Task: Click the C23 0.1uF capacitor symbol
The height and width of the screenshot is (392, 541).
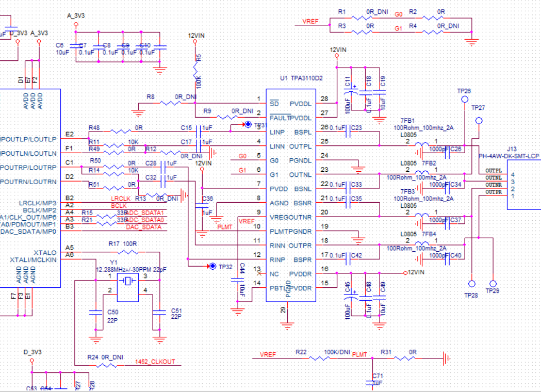Action: click(x=348, y=131)
